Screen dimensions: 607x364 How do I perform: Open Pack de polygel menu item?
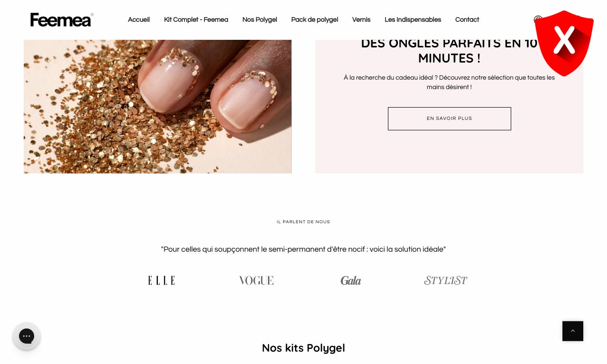(x=314, y=20)
